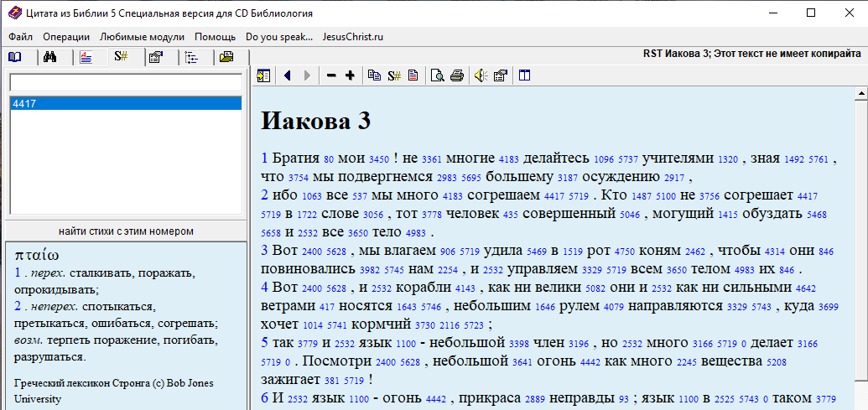
Task: Open the Файл menu
Action: click(21, 37)
